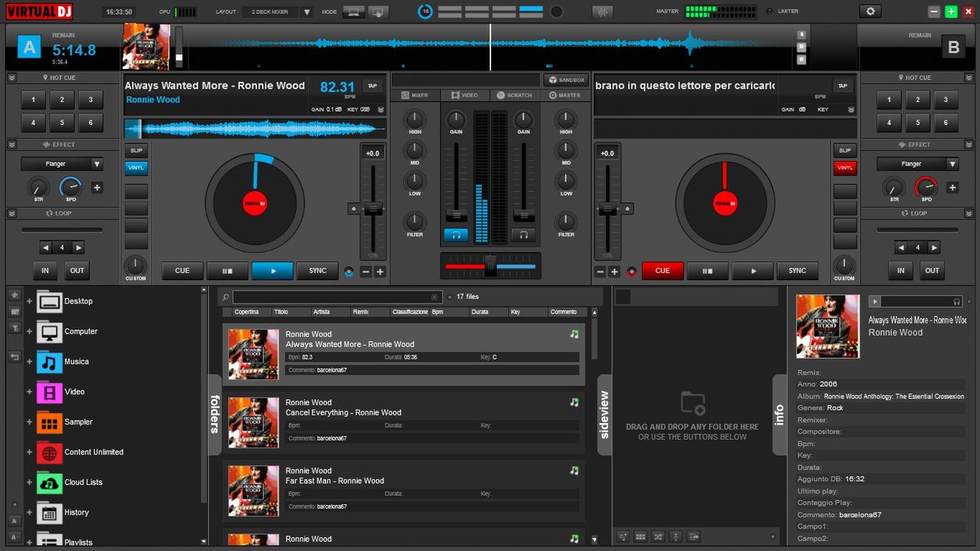Image resolution: width=980 pixels, height=551 pixels.
Task: Click deck B CUE button
Action: (x=663, y=271)
